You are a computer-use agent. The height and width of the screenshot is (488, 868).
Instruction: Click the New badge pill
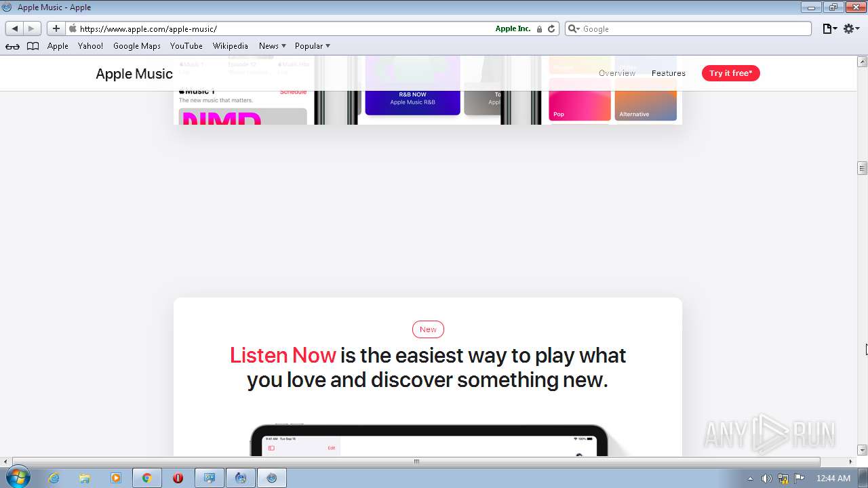pos(428,329)
